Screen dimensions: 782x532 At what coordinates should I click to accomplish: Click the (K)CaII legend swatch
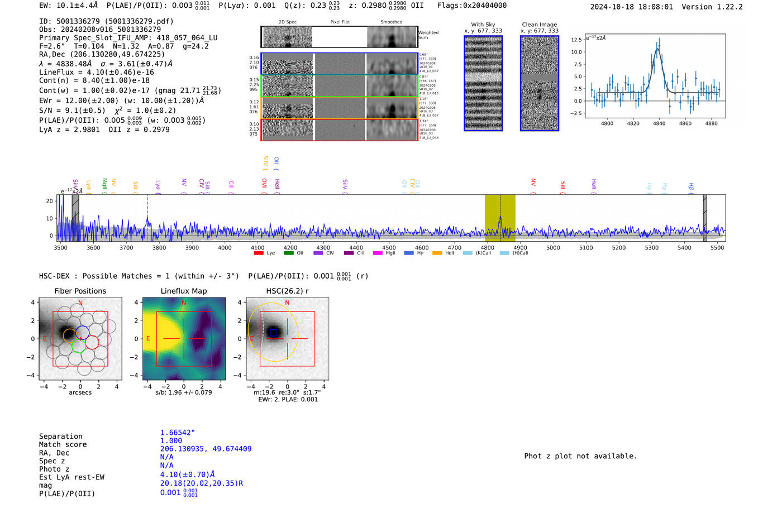468,253
